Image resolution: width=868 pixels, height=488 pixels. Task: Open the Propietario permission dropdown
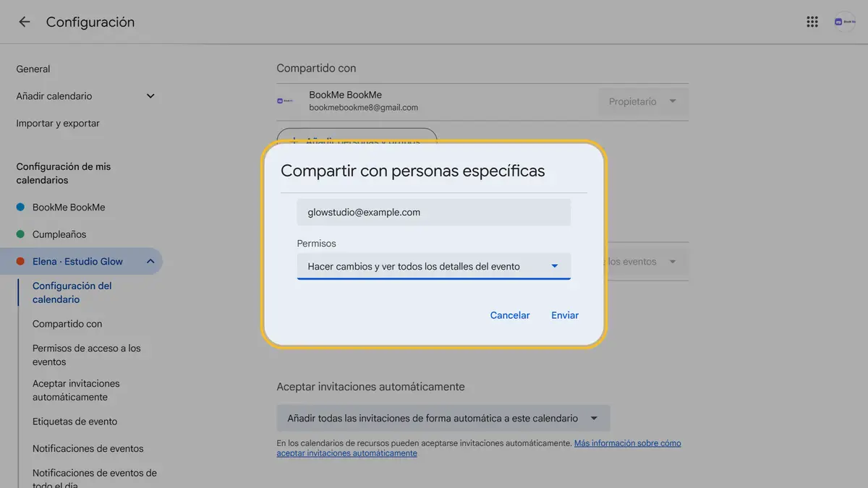pos(643,102)
